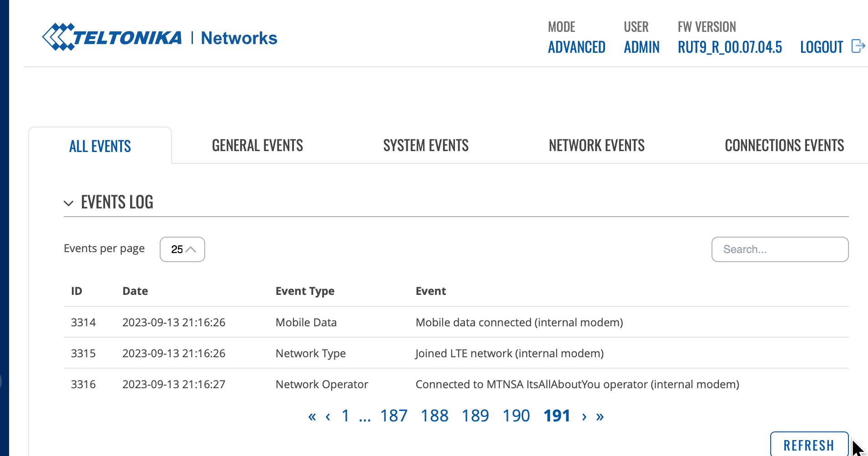Click the Refresh button
This screenshot has width=868, height=456.
tap(809, 445)
